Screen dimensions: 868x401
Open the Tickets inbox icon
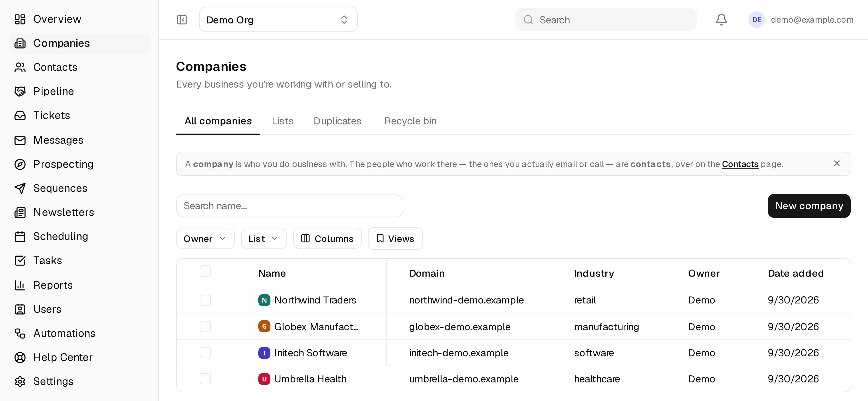point(20,115)
